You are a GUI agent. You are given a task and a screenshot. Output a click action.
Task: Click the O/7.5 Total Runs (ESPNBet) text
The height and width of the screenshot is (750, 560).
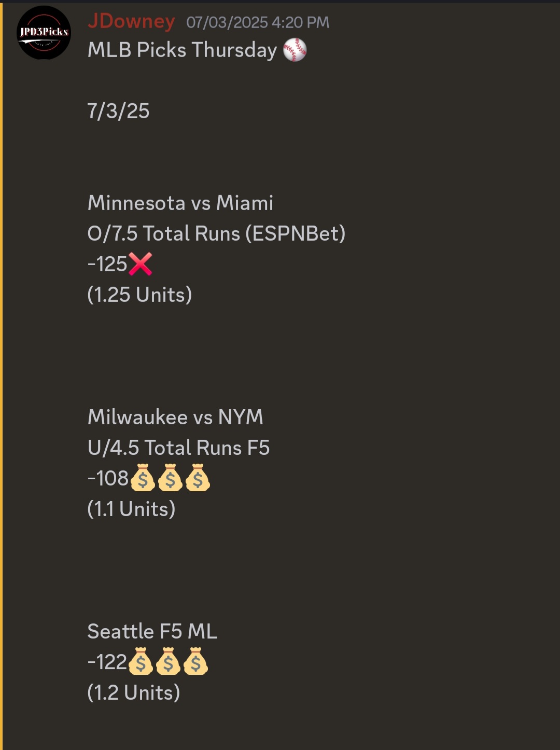[217, 233]
